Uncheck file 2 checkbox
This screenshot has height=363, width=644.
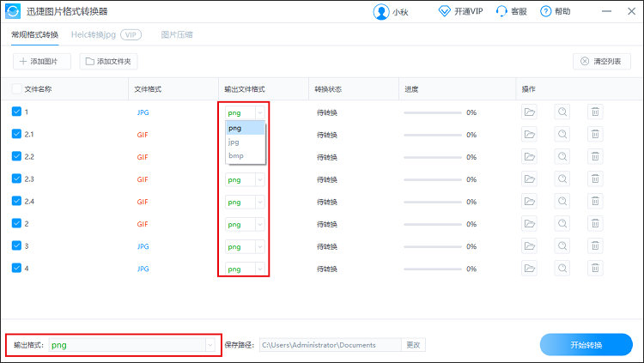(x=16, y=223)
